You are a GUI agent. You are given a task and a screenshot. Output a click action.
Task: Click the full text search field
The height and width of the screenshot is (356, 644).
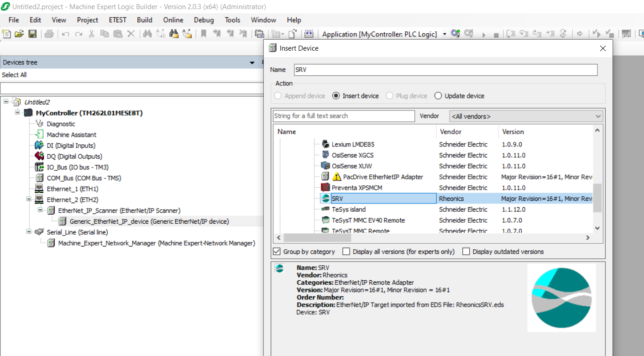pyautogui.click(x=344, y=116)
